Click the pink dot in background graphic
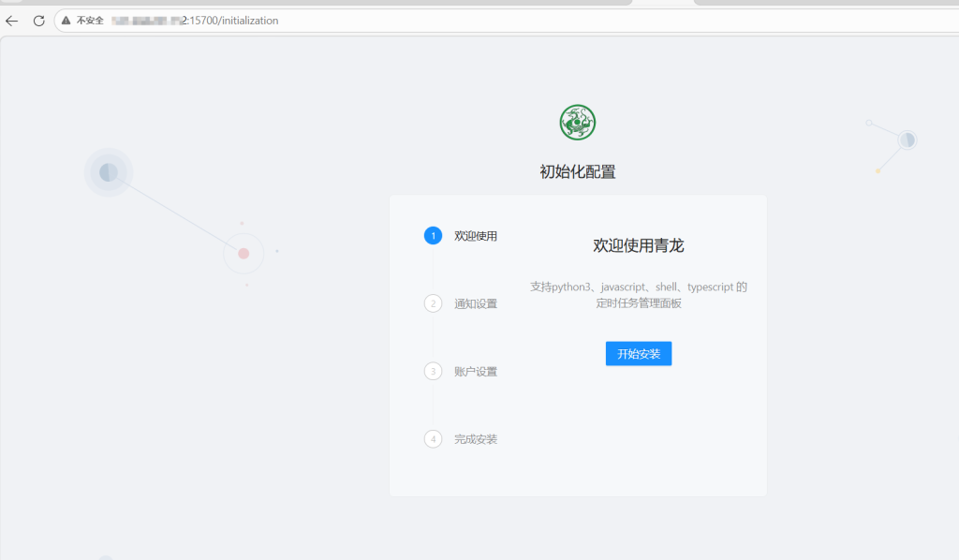 [243, 253]
